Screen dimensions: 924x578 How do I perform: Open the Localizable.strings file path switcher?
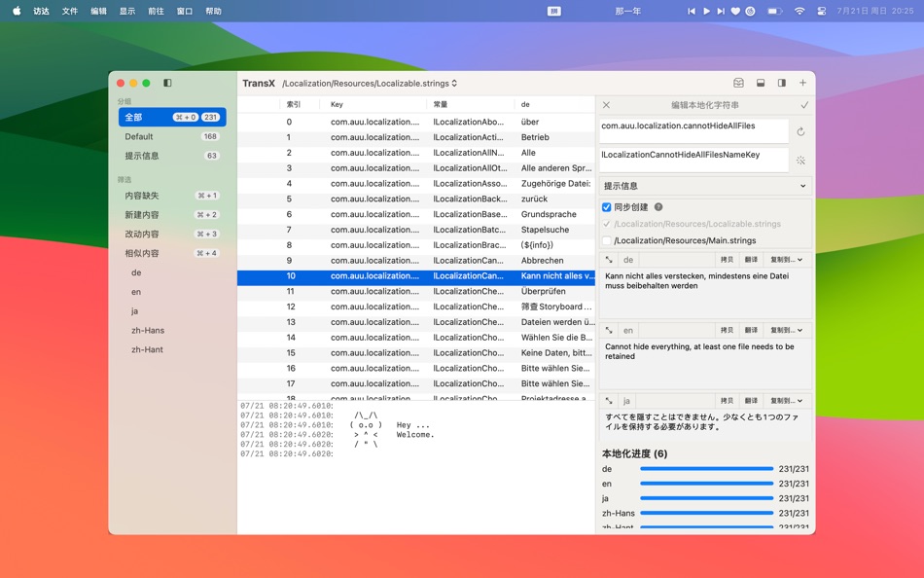pyautogui.click(x=454, y=83)
